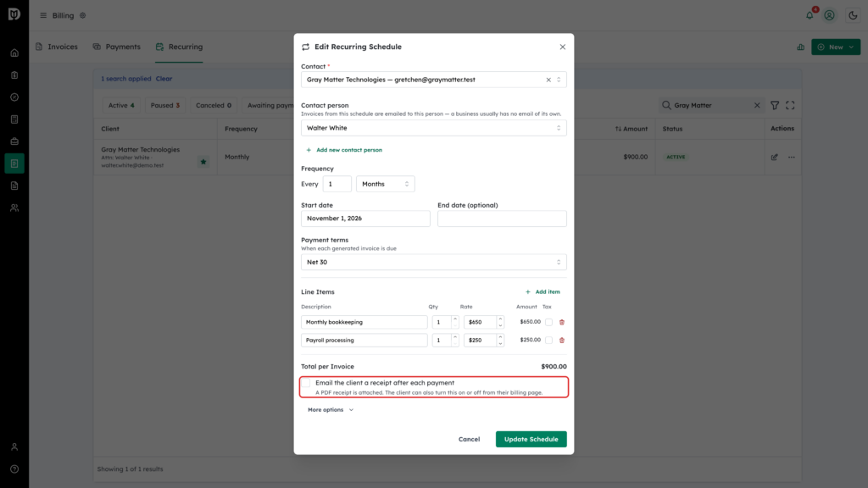868x488 pixels.
Task: Open the Contact person dropdown
Action: (433, 128)
